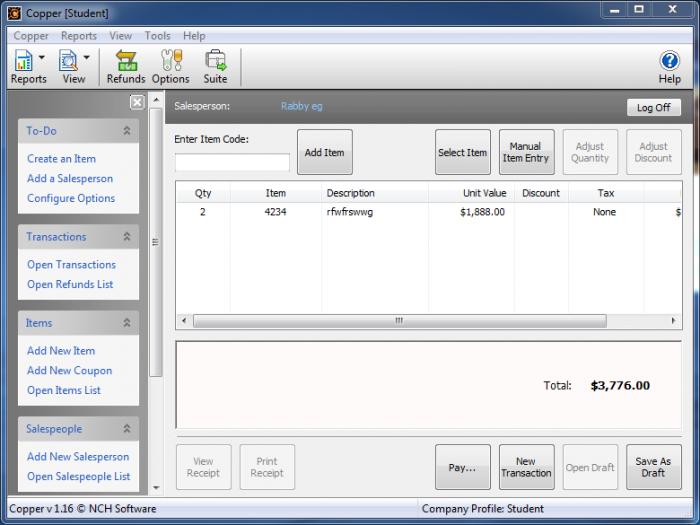
Task: Click the items table scroll right arrow
Action: tap(673, 321)
